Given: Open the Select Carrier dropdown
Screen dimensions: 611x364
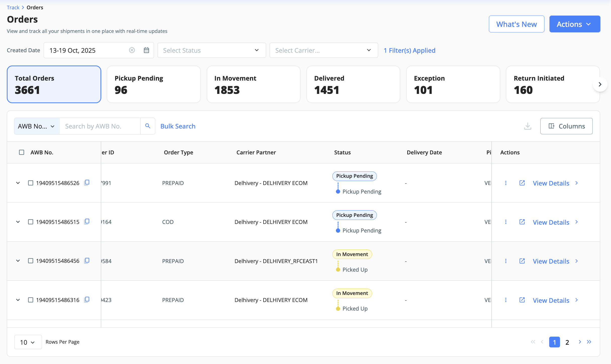Looking at the screenshot, I should 324,50.
